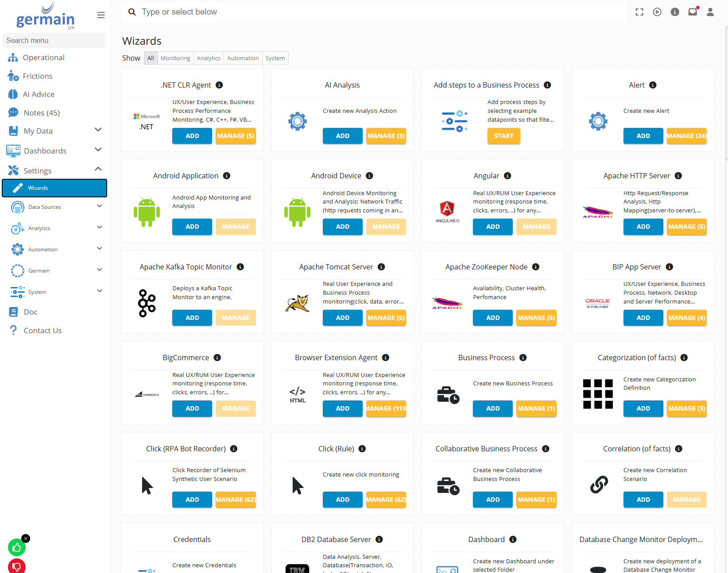The image size is (728, 573).
Task: Select the Monitoring filter option
Action: [x=175, y=58]
